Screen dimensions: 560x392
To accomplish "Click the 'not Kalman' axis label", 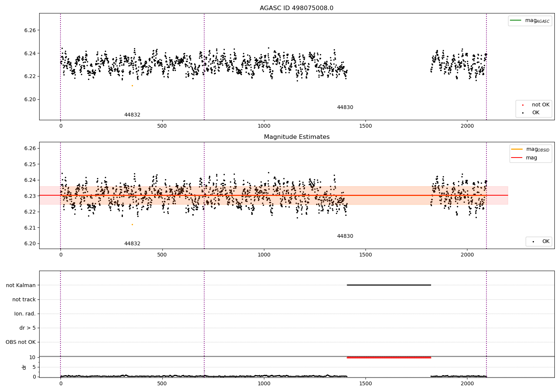I will pyautogui.click(x=21, y=285).
